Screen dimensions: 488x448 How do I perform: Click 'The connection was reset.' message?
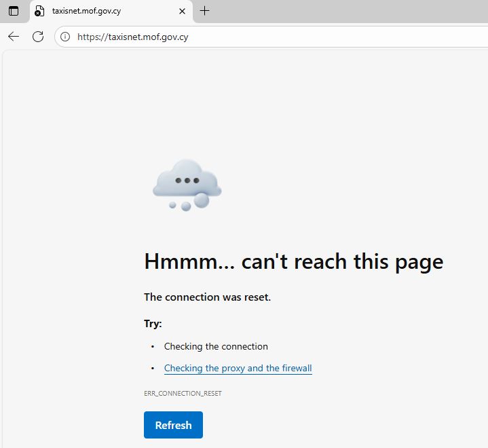coord(207,297)
